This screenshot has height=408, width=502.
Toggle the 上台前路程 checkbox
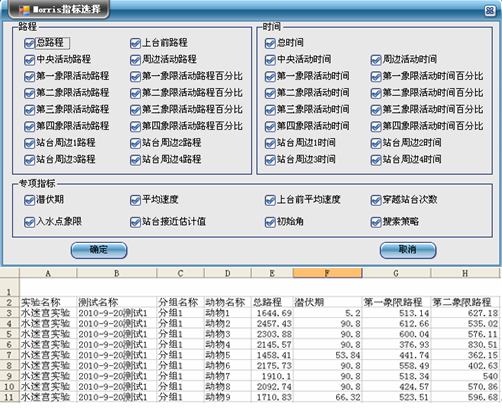(135, 43)
